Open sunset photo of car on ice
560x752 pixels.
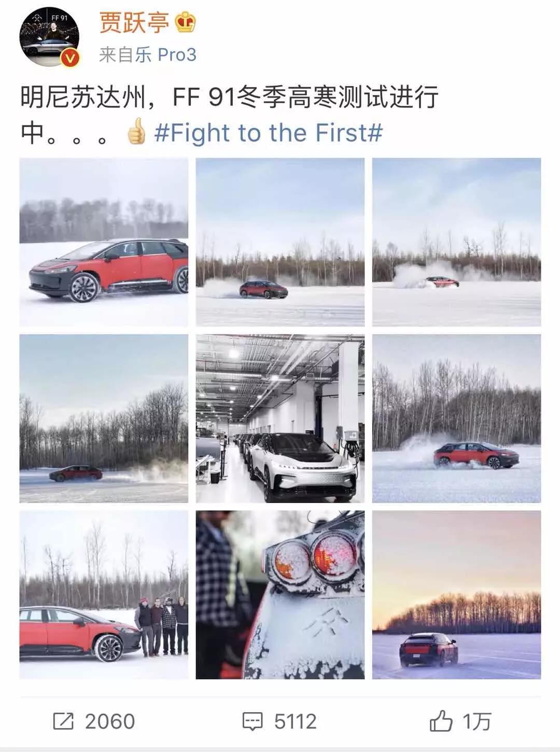pos(456,595)
